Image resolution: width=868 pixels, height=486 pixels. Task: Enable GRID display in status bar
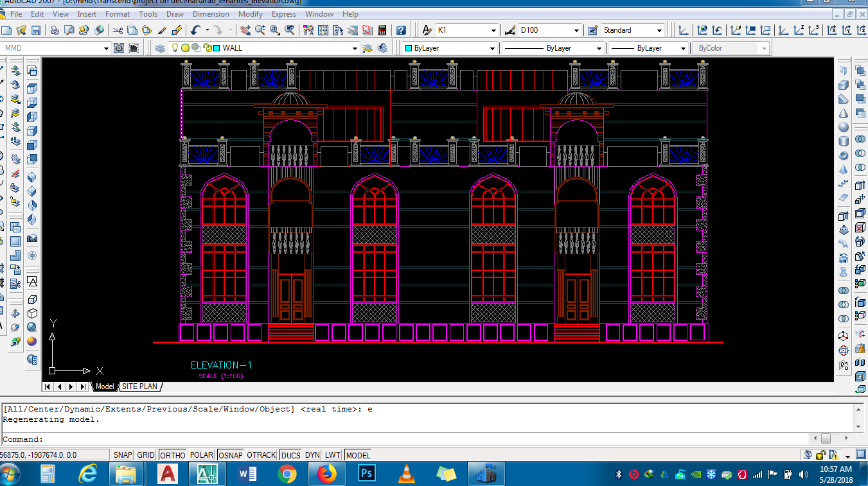tap(146, 455)
